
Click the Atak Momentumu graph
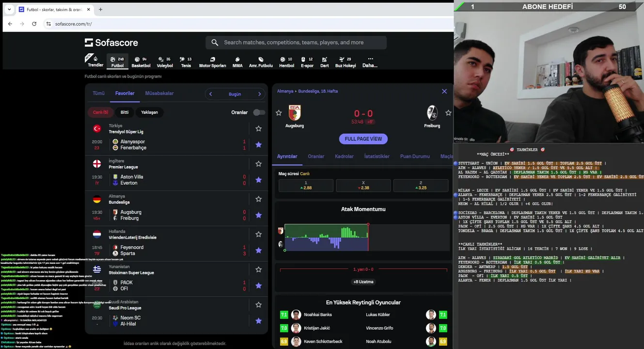(363, 237)
